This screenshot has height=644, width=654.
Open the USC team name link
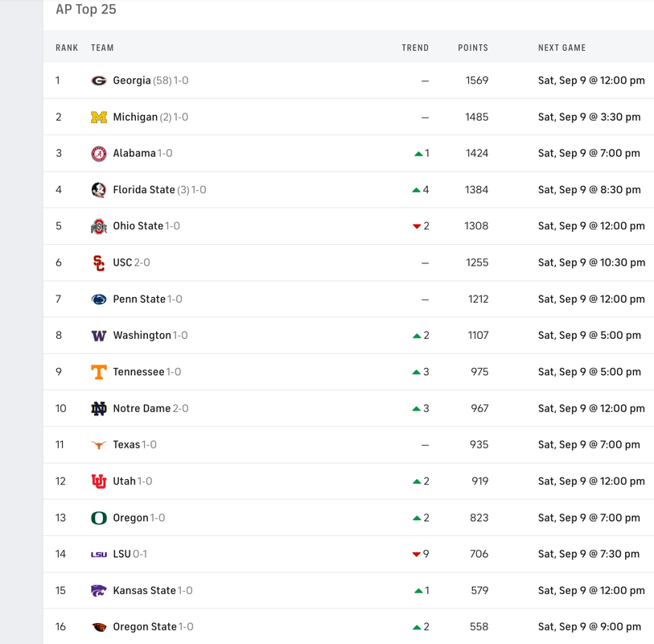pos(122,263)
